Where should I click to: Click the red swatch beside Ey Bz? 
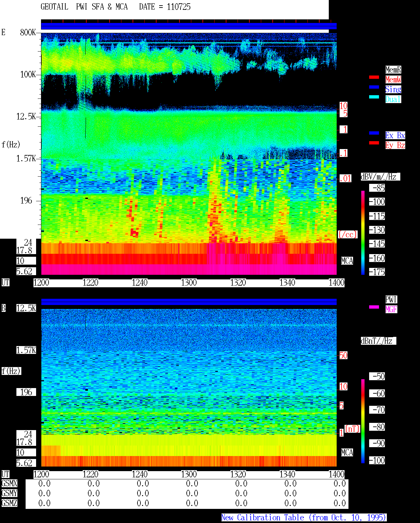point(374,143)
